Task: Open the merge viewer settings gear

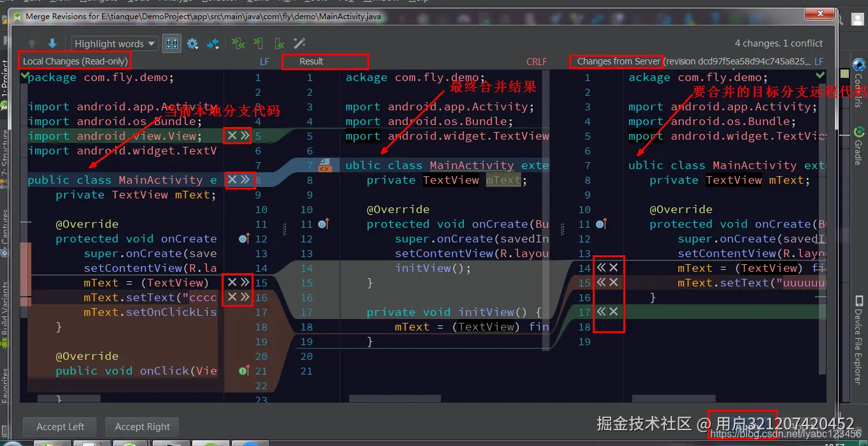Action: 193,43
